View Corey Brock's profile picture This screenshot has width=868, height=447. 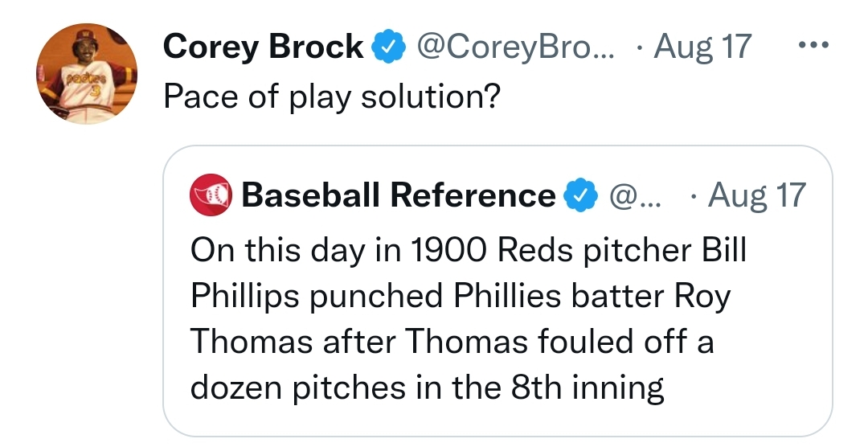pyautogui.click(x=88, y=73)
